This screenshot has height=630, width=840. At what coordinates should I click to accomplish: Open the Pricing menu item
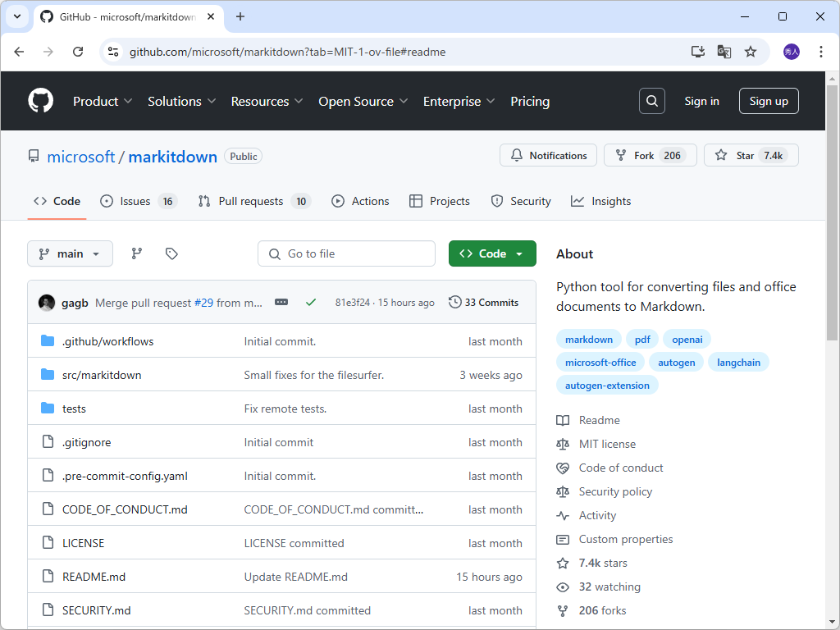[x=530, y=101]
